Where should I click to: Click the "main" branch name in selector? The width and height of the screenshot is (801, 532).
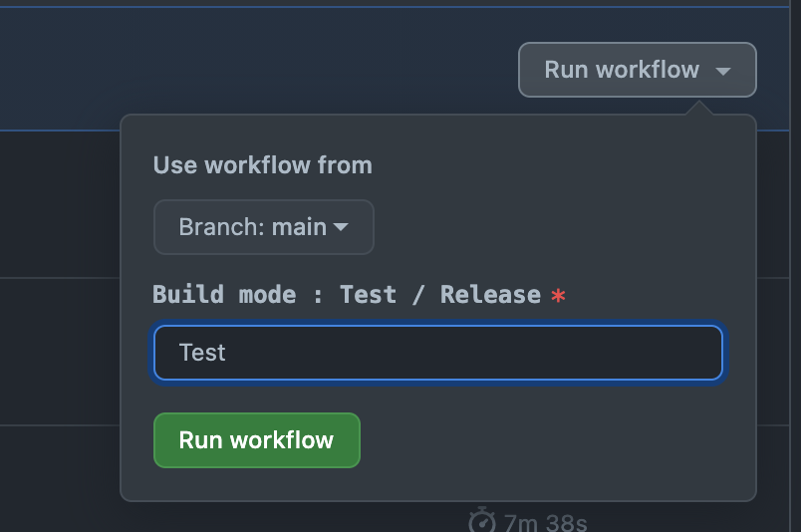click(x=299, y=227)
